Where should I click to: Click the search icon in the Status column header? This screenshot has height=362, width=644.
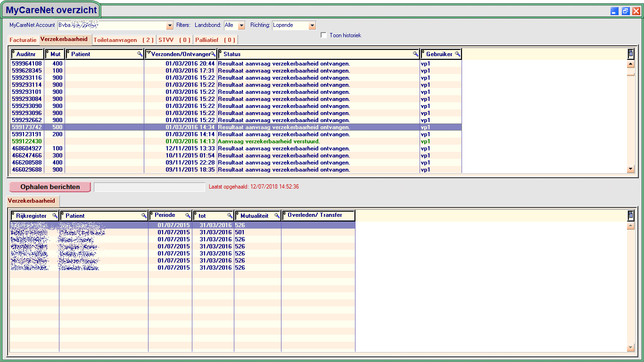point(415,54)
